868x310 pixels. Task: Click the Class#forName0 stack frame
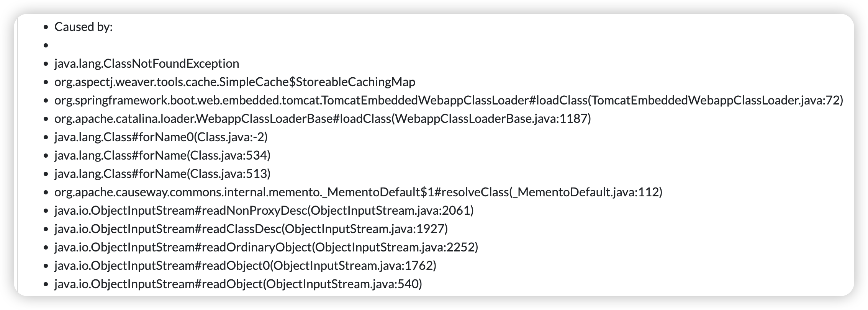click(x=161, y=137)
